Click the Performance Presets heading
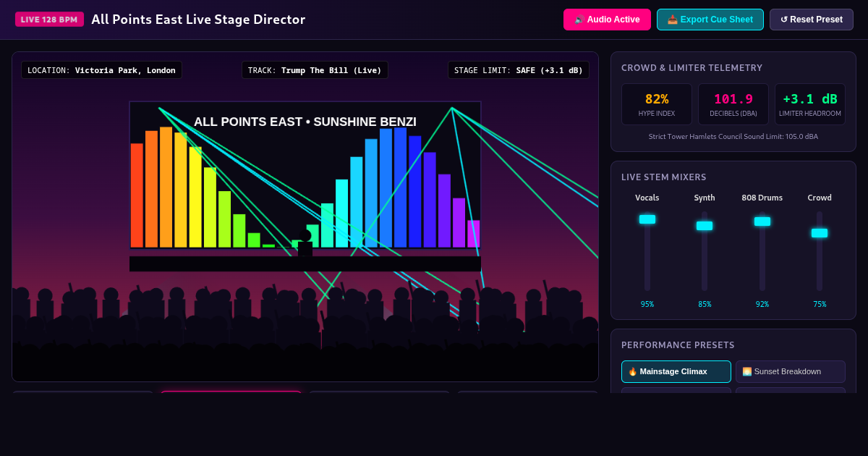 point(678,345)
